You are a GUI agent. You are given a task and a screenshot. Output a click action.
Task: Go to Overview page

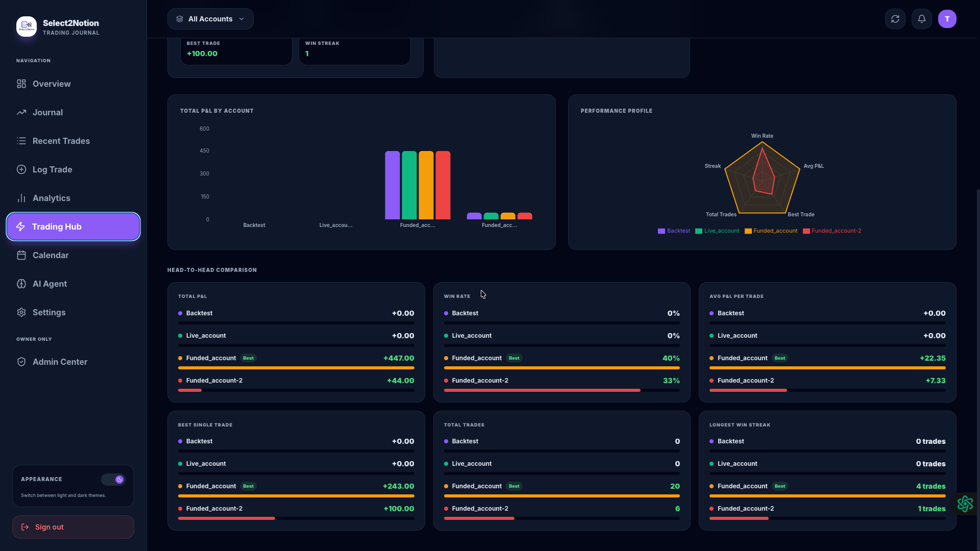point(73,84)
